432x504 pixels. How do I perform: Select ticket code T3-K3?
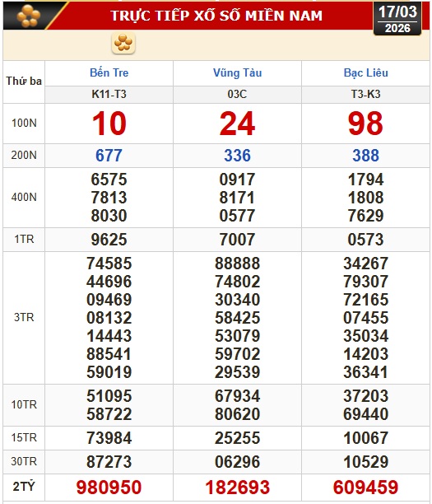pos(366,94)
